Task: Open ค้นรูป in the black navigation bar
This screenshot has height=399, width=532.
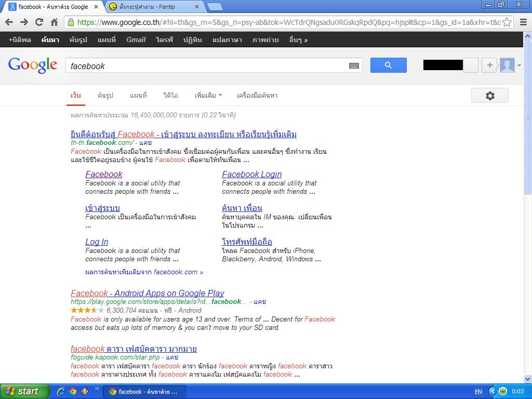Action: (x=78, y=39)
